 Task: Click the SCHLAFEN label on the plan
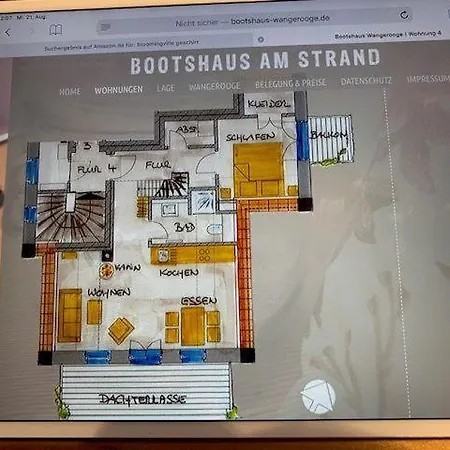point(251,137)
